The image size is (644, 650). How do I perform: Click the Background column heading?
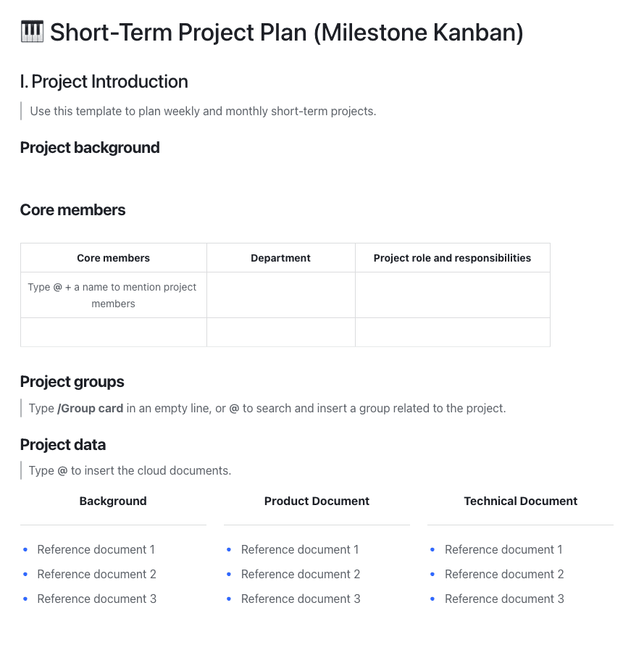pyautogui.click(x=113, y=501)
